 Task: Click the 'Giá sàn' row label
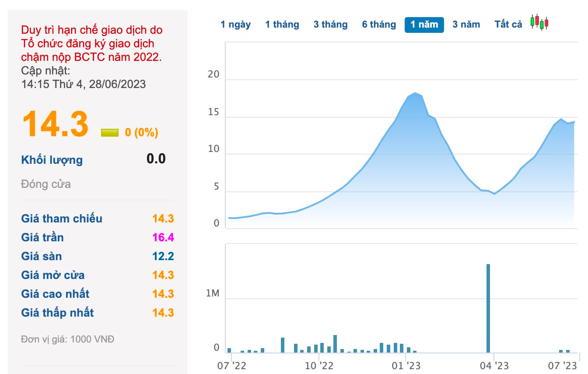[42, 256]
